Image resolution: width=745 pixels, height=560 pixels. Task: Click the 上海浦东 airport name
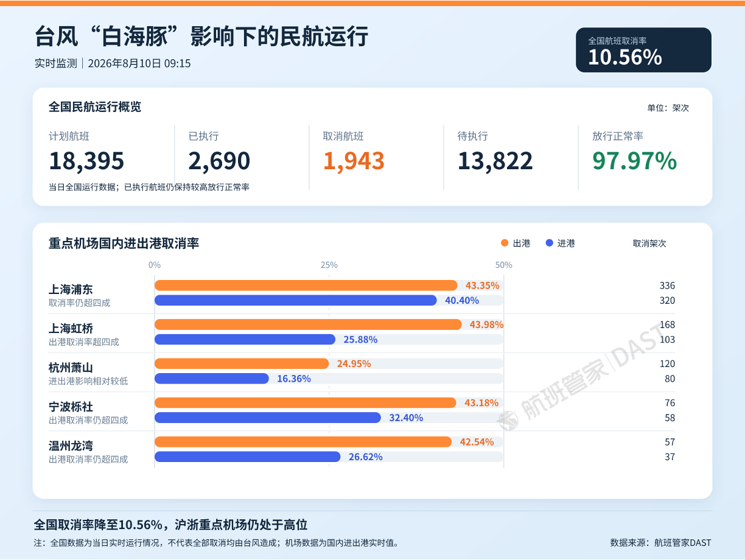[71, 290]
